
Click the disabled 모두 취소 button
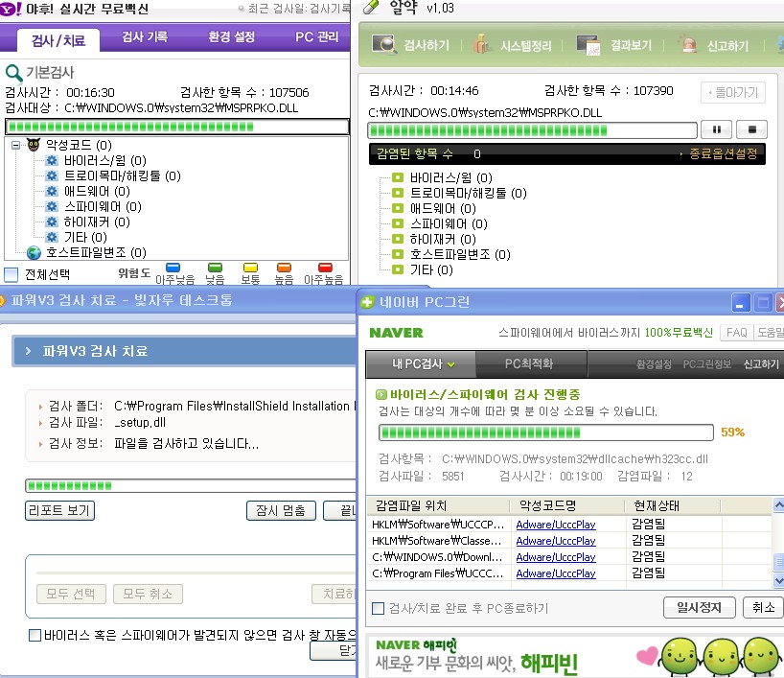(x=148, y=594)
